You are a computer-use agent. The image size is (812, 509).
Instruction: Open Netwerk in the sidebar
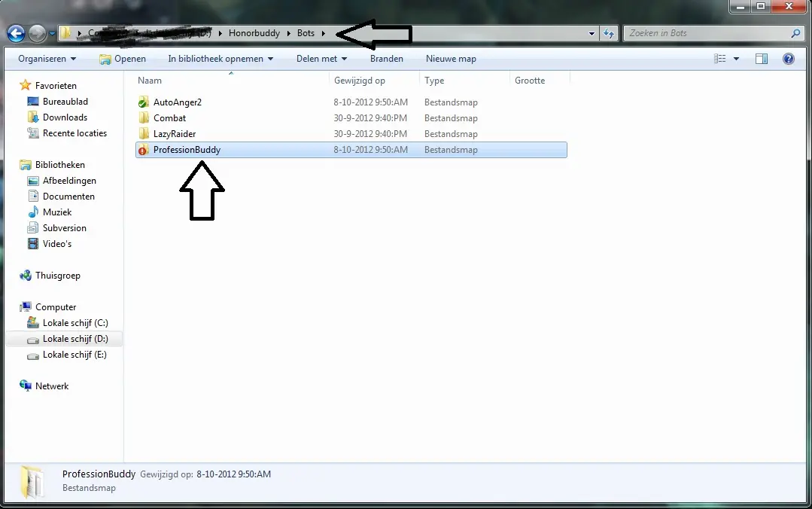(x=52, y=386)
